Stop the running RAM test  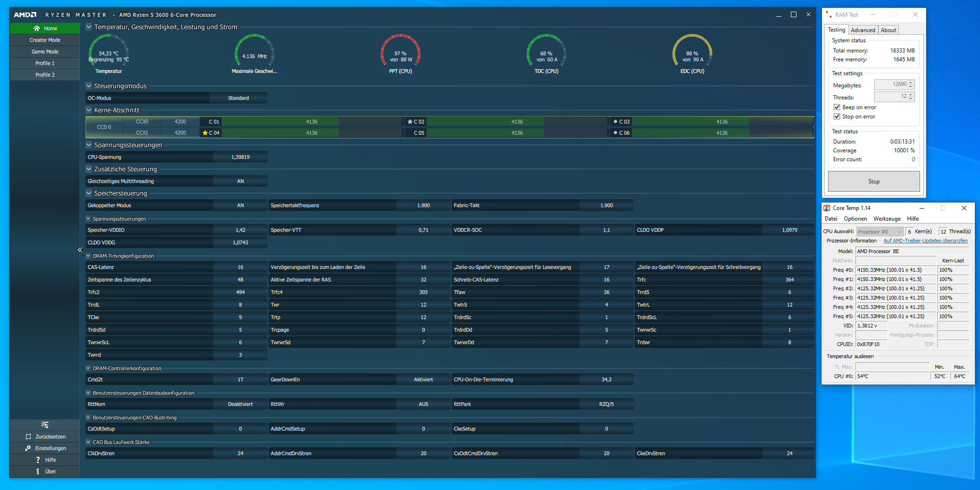point(874,182)
